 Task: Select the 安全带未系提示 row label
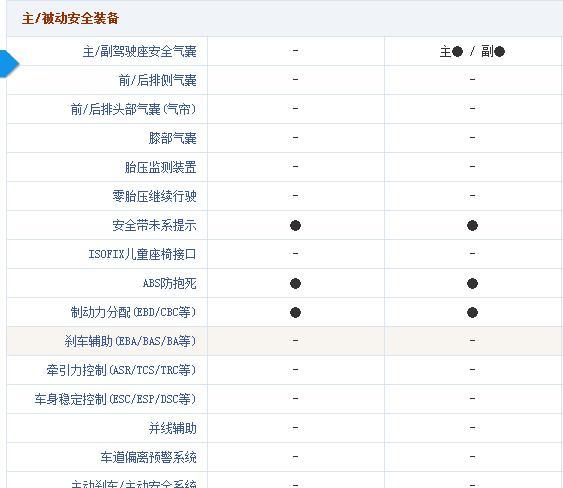[x=154, y=226]
